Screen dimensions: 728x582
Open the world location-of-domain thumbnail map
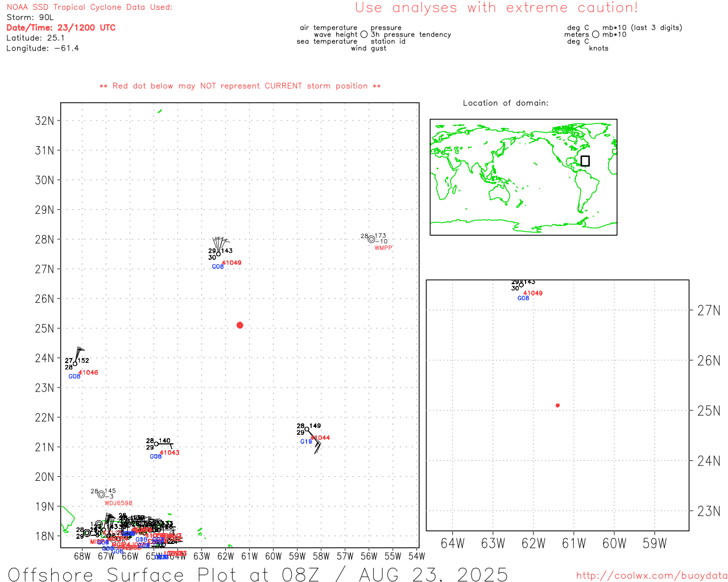pyautogui.click(x=523, y=177)
